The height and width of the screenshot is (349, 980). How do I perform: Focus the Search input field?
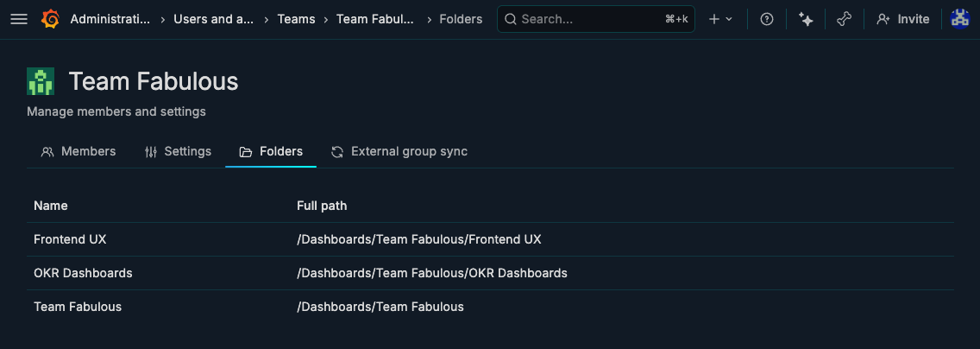coord(595,19)
